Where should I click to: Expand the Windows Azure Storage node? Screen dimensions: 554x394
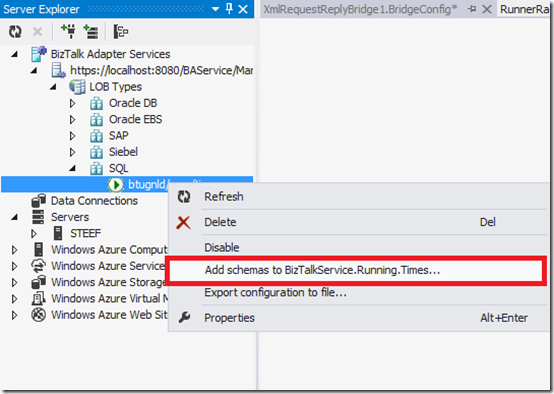(14, 282)
